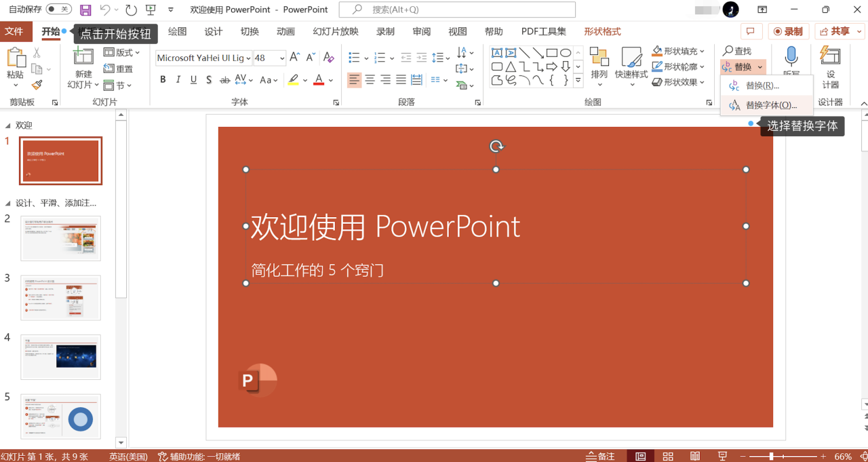
Task: Open the Designer (设计器) pane
Action: tap(830, 66)
